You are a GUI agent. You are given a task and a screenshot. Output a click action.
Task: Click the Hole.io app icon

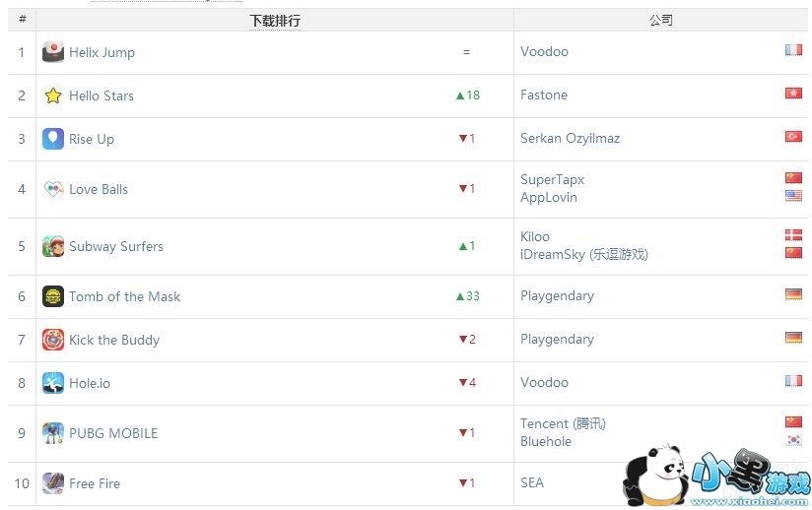[x=53, y=383]
